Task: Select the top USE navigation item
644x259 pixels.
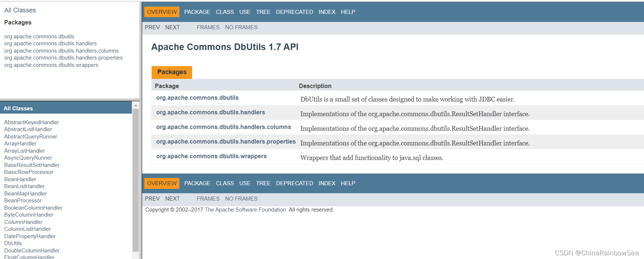Action: 245,12
